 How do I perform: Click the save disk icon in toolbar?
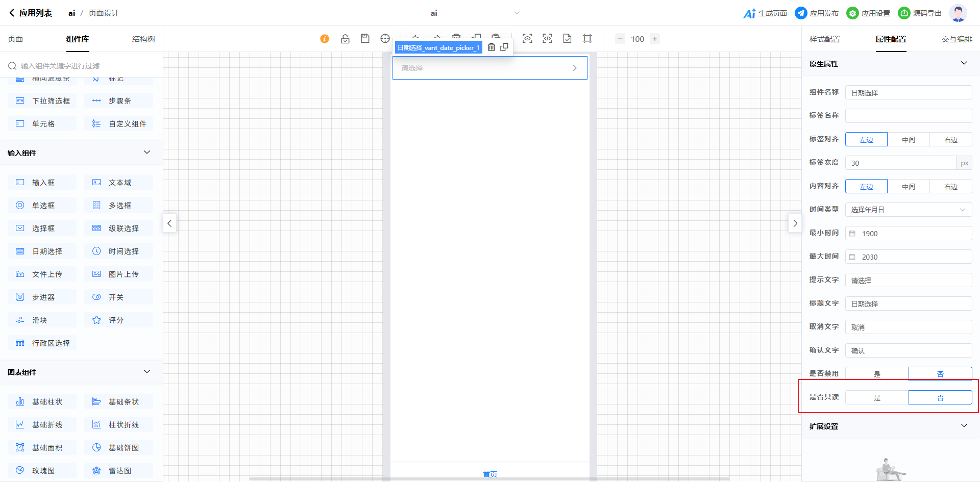coord(365,39)
